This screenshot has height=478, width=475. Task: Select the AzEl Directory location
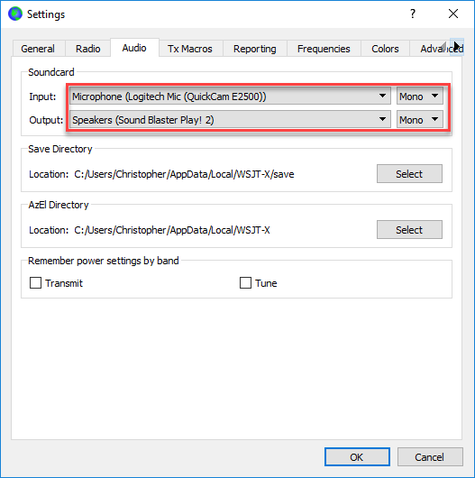[x=409, y=230]
